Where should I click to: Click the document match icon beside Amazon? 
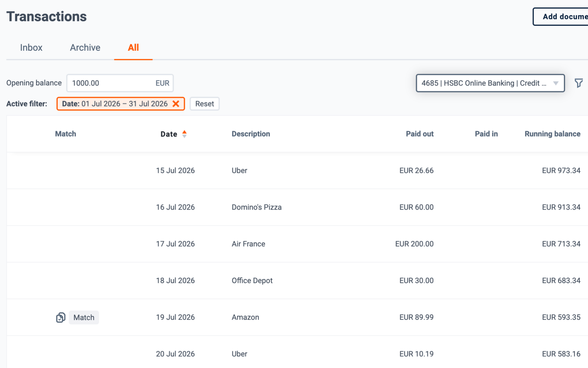(x=61, y=317)
